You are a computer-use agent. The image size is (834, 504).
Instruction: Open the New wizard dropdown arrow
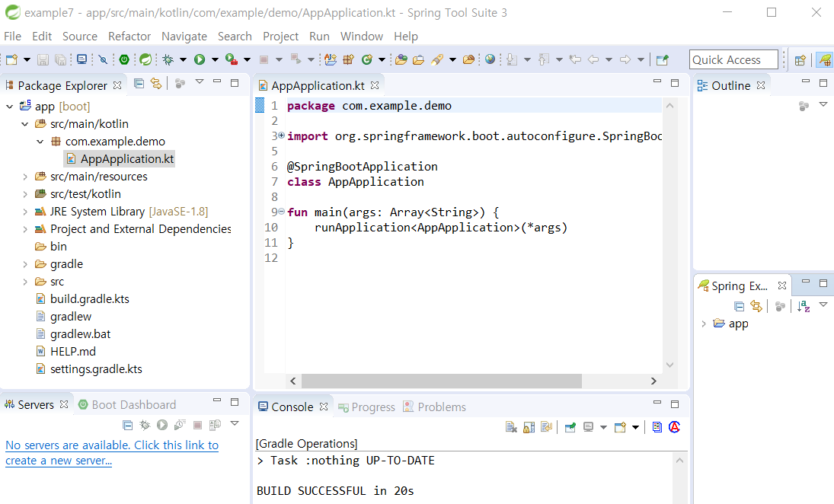pyautogui.click(x=27, y=59)
